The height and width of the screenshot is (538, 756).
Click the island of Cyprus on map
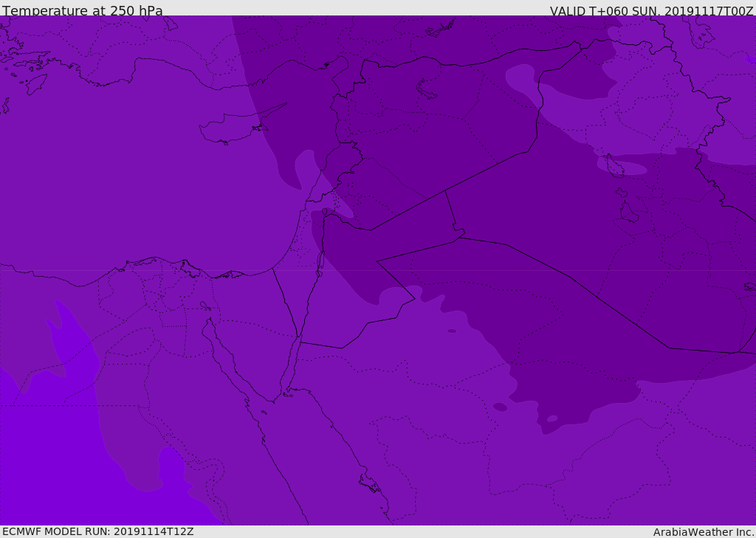point(230,131)
